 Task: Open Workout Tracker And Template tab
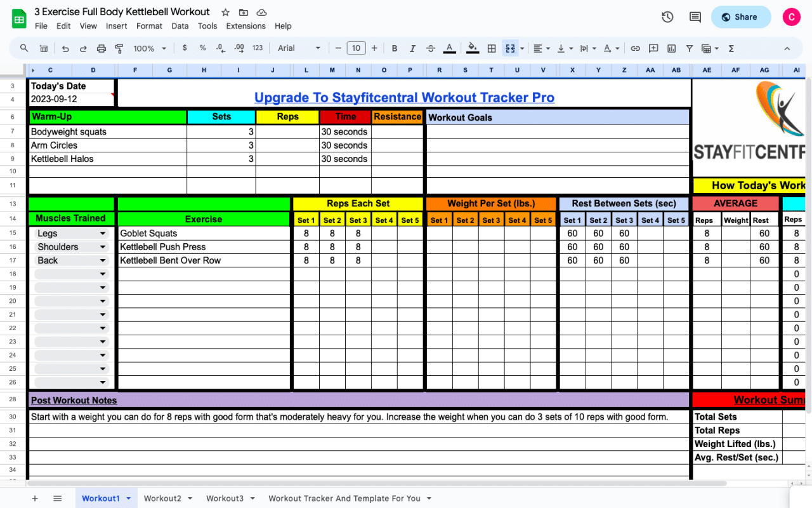pyautogui.click(x=350, y=498)
